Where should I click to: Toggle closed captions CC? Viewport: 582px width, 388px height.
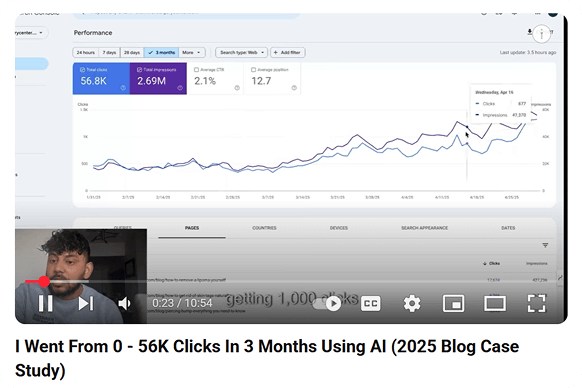point(370,304)
